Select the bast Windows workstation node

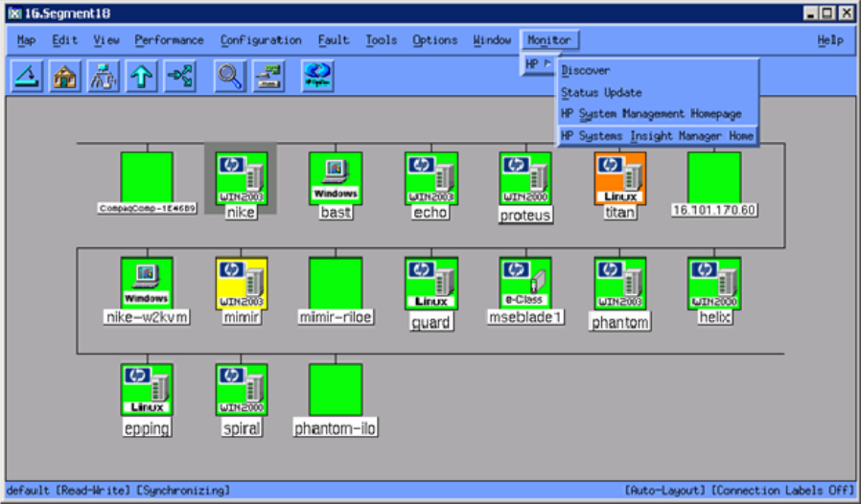click(336, 178)
